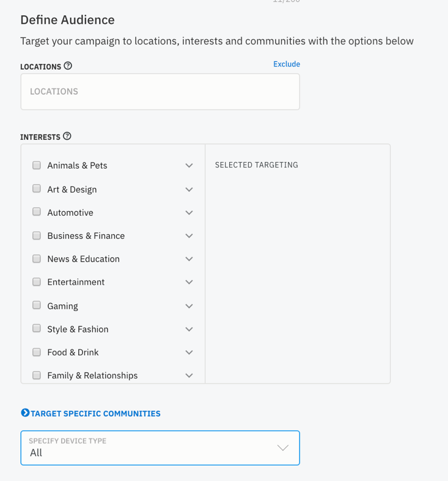Check the Food & Drink checkbox

37,352
